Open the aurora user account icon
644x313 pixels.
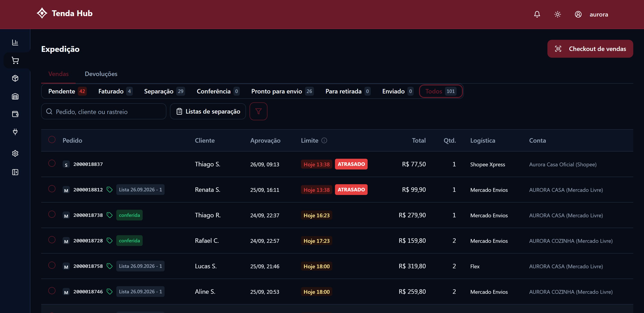[578, 14]
